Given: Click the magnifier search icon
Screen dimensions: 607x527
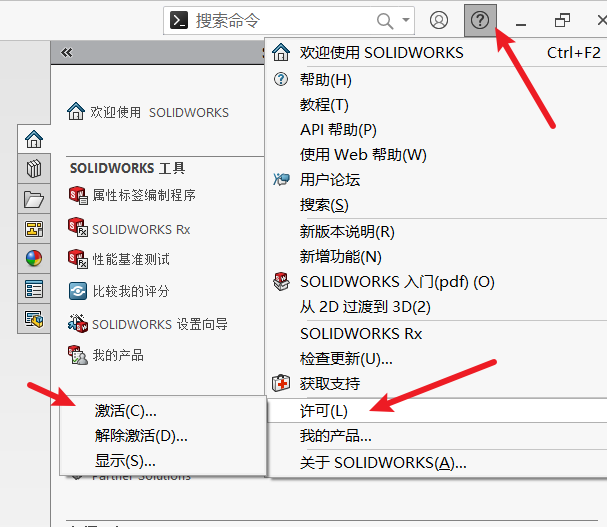Looking at the screenshot, I should pyautogui.click(x=385, y=21).
